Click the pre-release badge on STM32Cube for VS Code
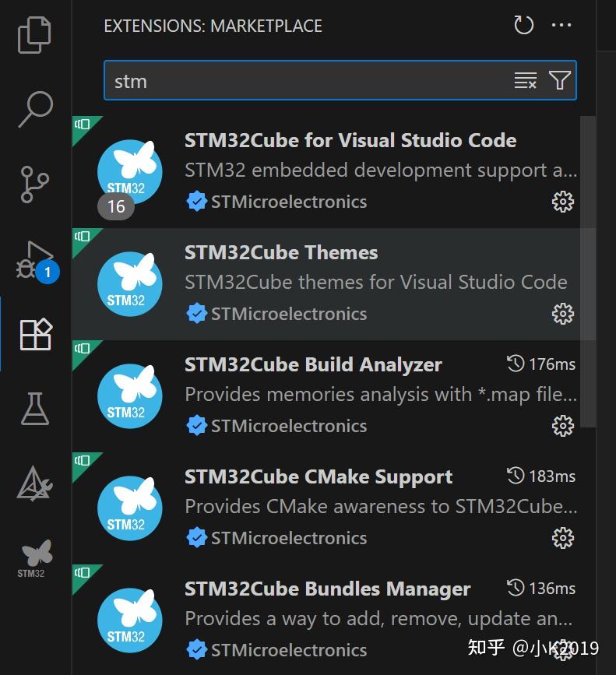Viewport: 616px width, 675px height. [x=83, y=125]
